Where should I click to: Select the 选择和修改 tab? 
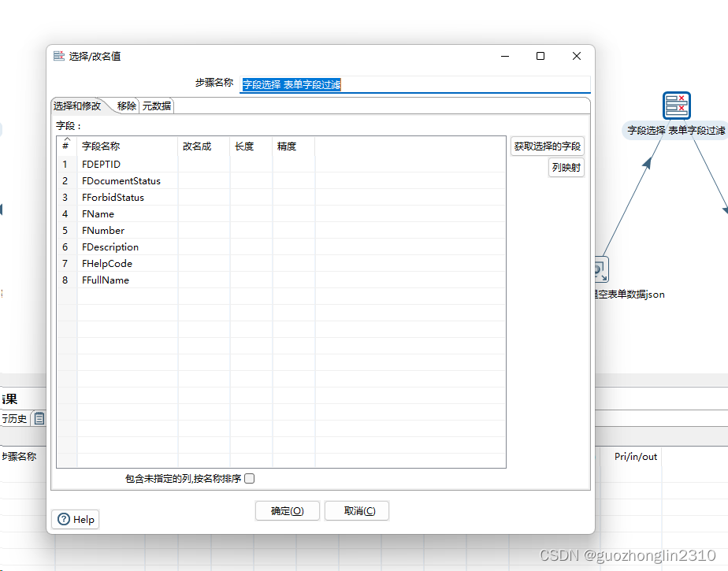point(76,105)
